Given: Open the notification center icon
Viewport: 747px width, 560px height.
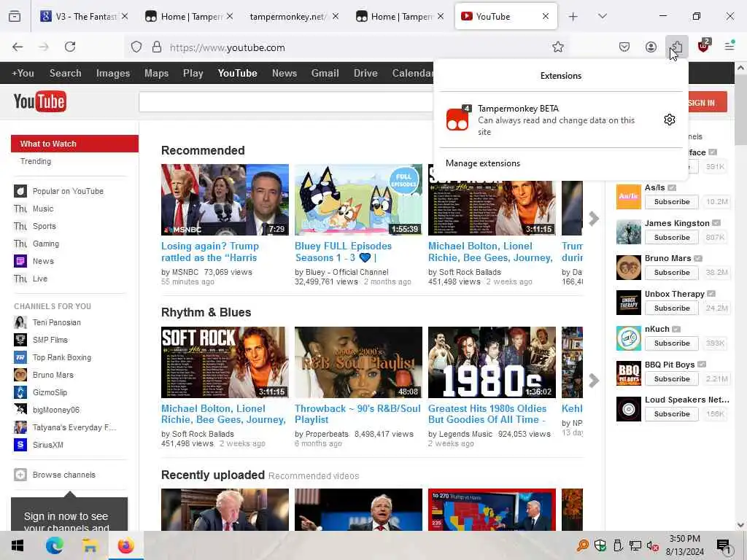Looking at the screenshot, I should point(724,546).
